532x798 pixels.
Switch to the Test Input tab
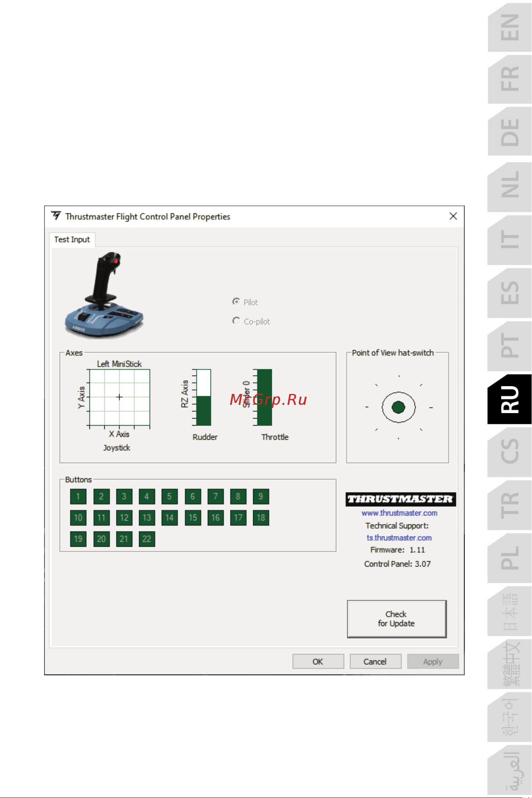coord(72,240)
